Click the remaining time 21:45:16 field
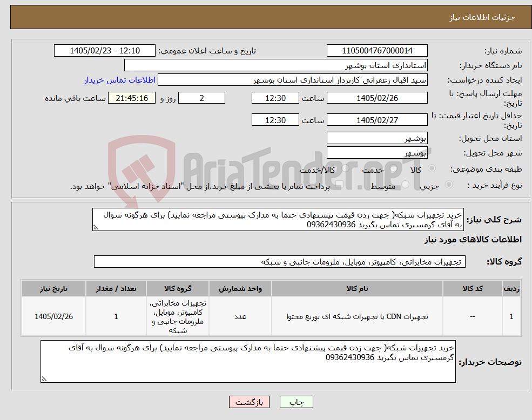Viewport: 532px width, 420px height. click(x=132, y=98)
